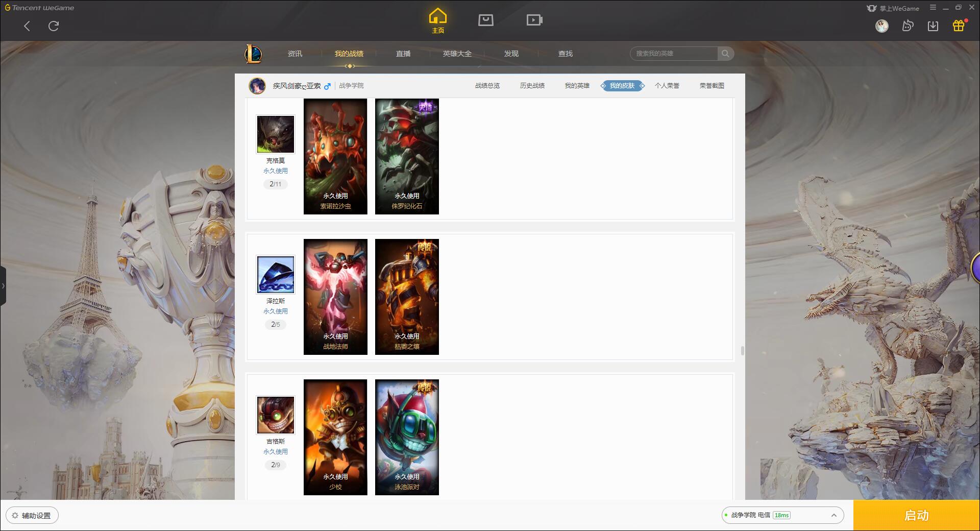Switch to 查找 tab
Viewport: 980px width, 531px height.
point(566,54)
